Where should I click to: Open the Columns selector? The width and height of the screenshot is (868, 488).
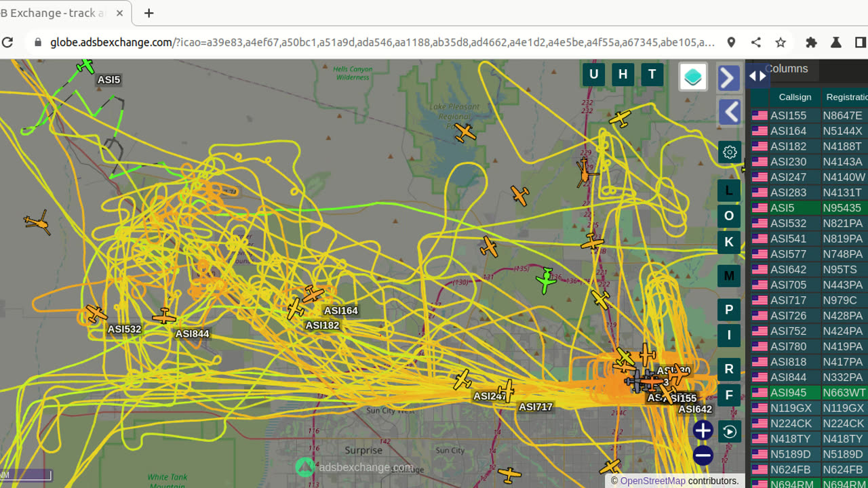coord(786,69)
